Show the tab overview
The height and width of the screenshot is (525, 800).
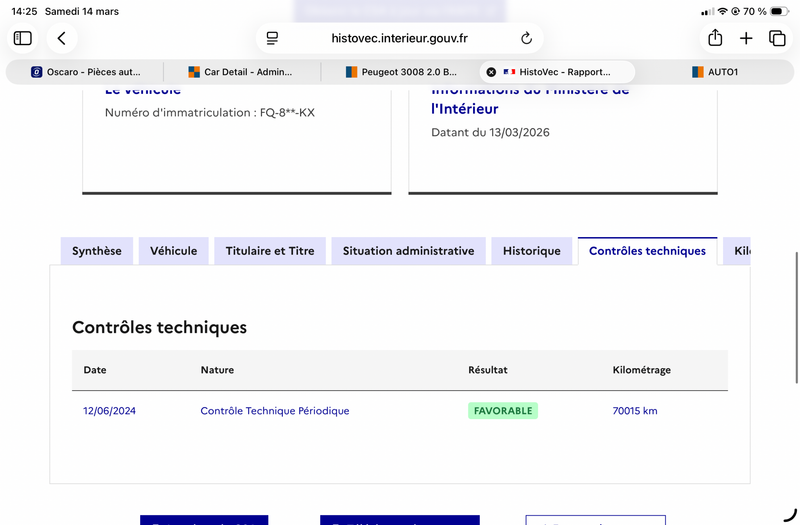click(777, 38)
